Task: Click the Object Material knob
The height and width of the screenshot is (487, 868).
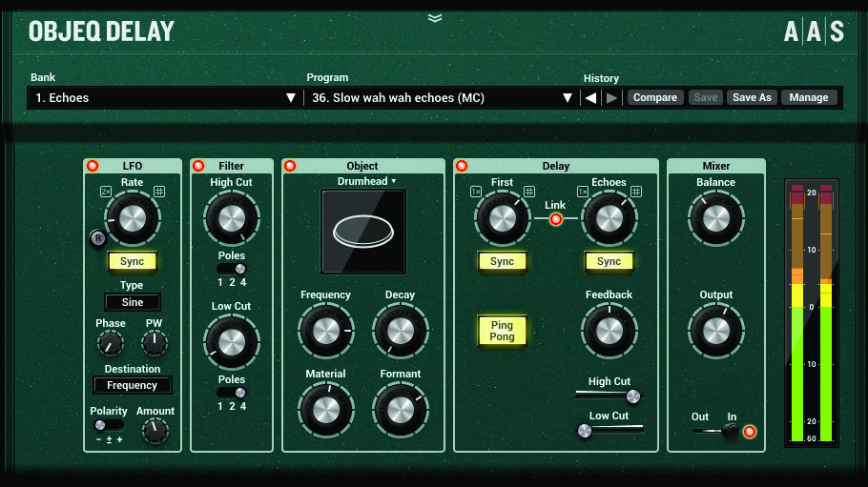Action: tap(326, 411)
